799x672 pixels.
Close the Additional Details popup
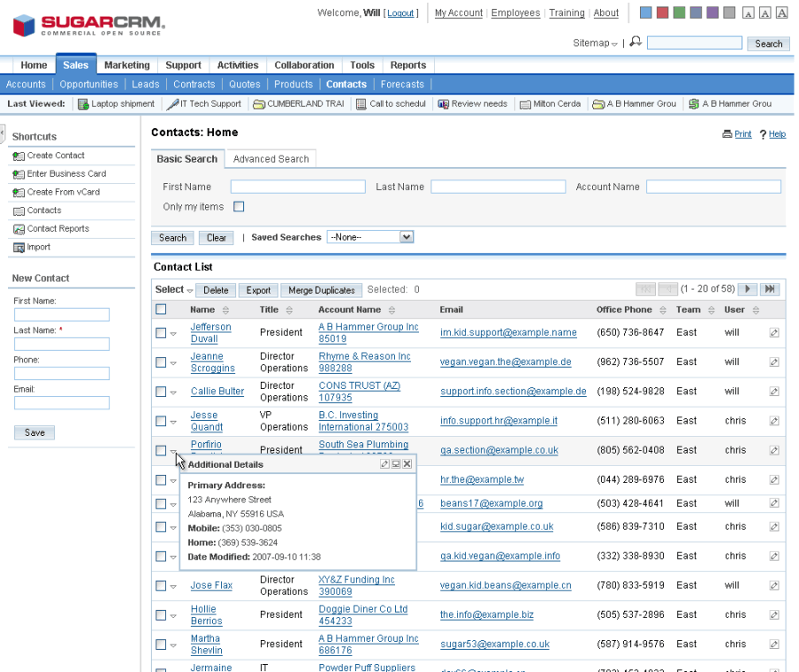[x=407, y=464]
